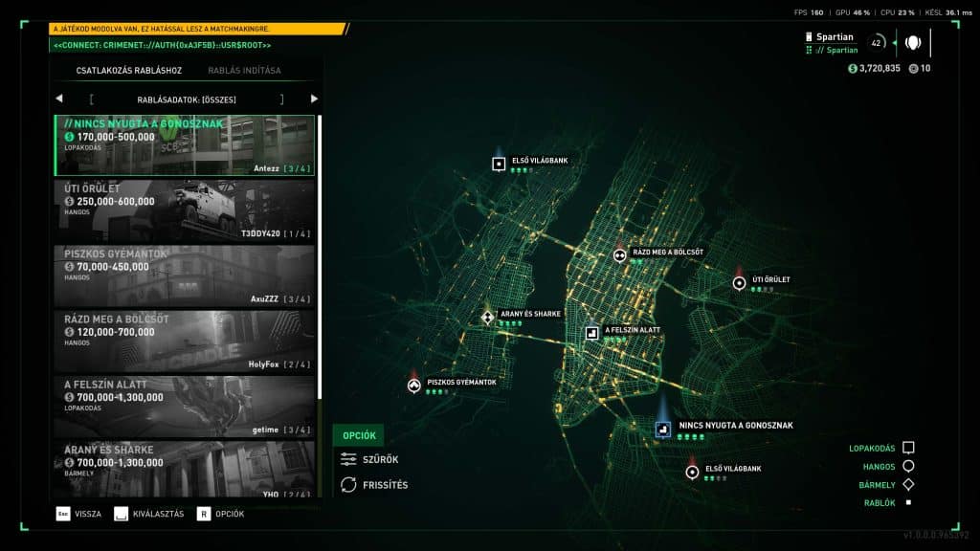Viewport: 980px width, 551px height.
Task: Click the Kiválasztás select button
Action: click(149, 514)
